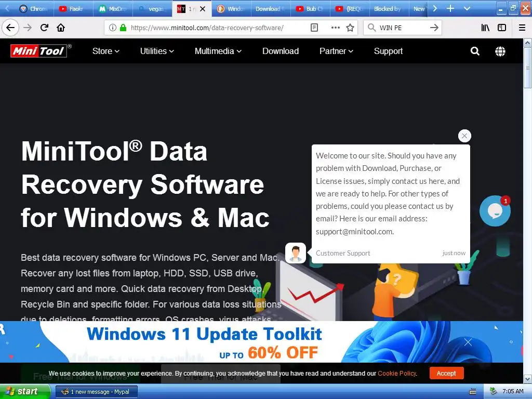
Task: Open the browser hamburger menu
Action: click(x=522, y=28)
